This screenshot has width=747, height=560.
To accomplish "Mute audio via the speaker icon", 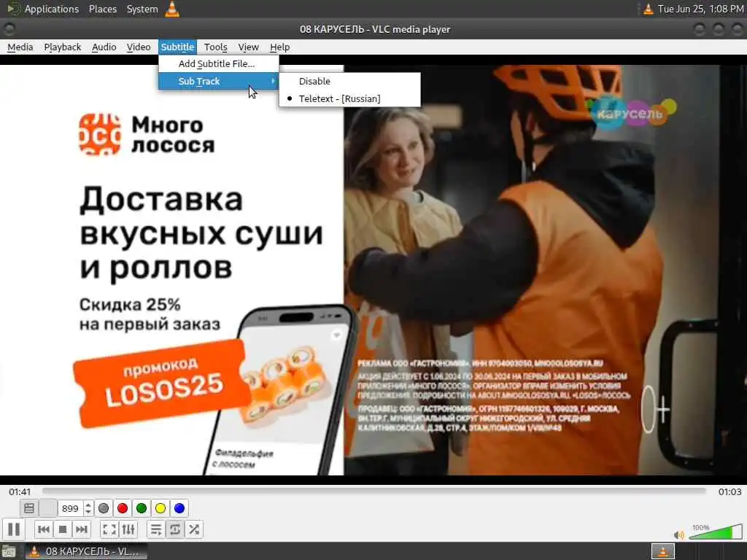I will tap(678, 534).
